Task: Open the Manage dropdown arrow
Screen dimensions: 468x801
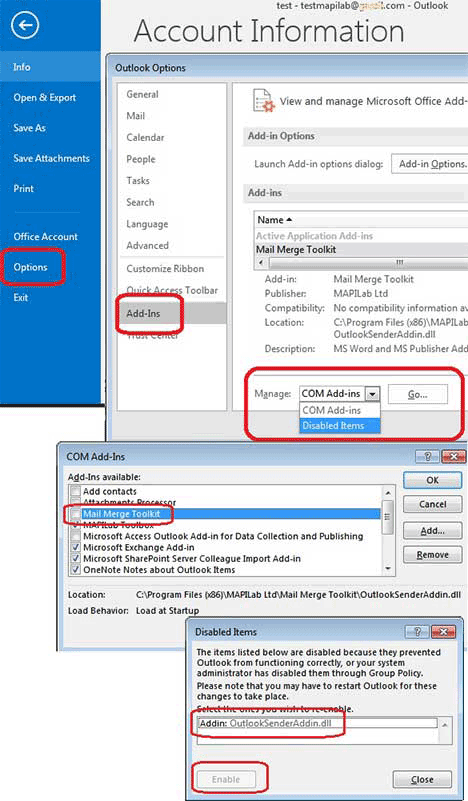Action: point(373,394)
